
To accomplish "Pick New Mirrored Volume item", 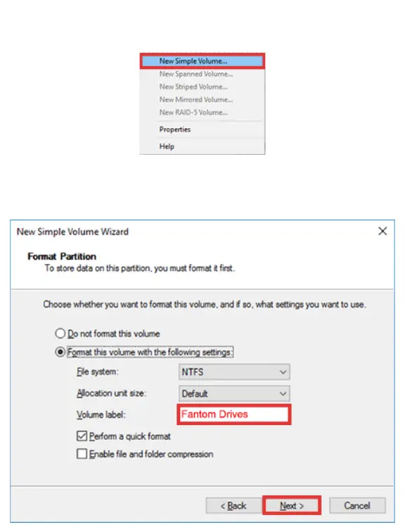I will 202,100.
